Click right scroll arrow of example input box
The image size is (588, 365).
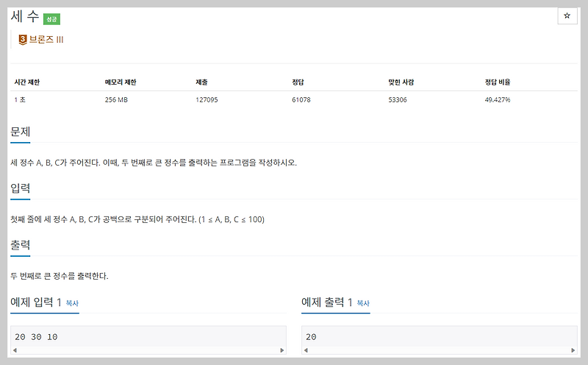[x=282, y=350]
